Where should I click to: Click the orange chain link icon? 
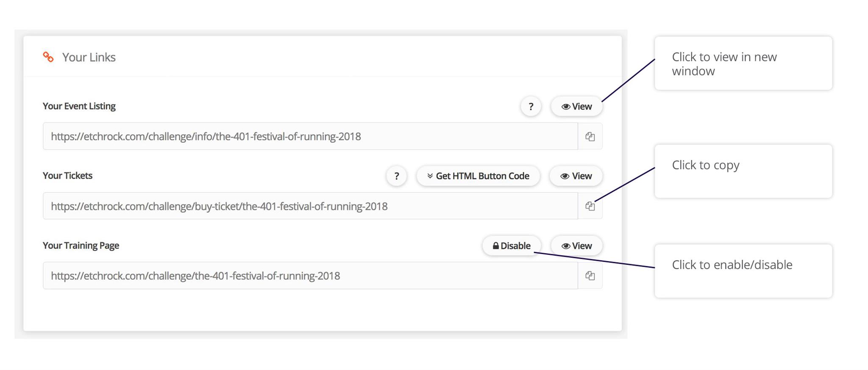pos(48,57)
